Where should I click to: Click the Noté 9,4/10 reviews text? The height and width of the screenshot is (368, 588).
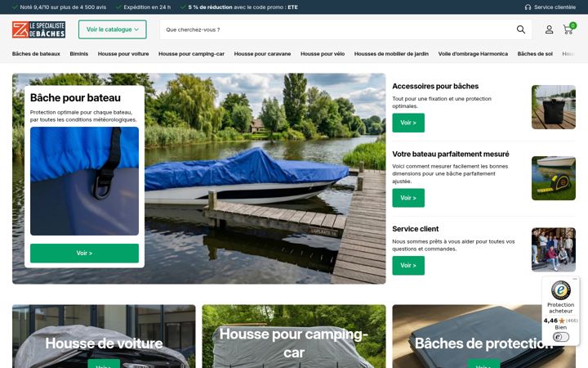point(63,7)
